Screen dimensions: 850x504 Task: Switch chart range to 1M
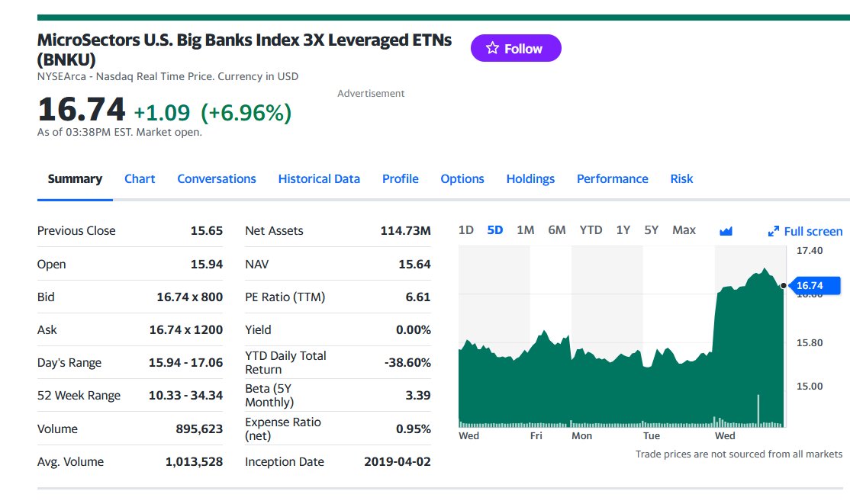point(525,230)
